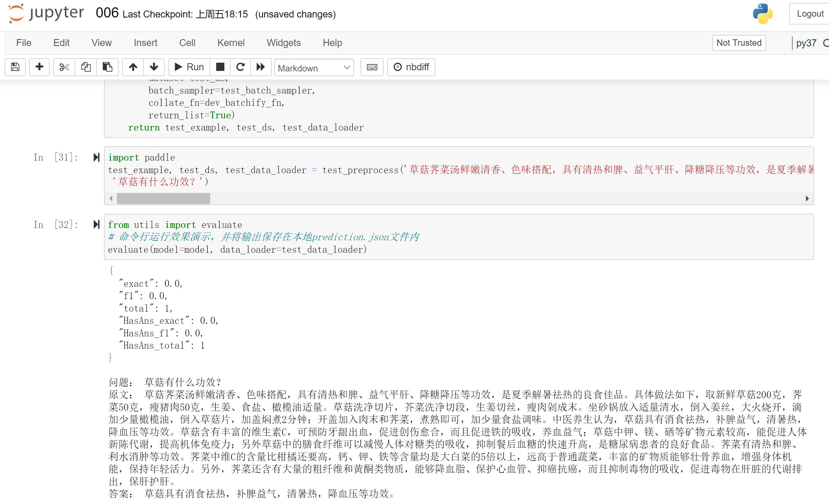Restart the kernel circular arrow icon
The width and height of the screenshot is (829, 504).
tap(240, 67)
